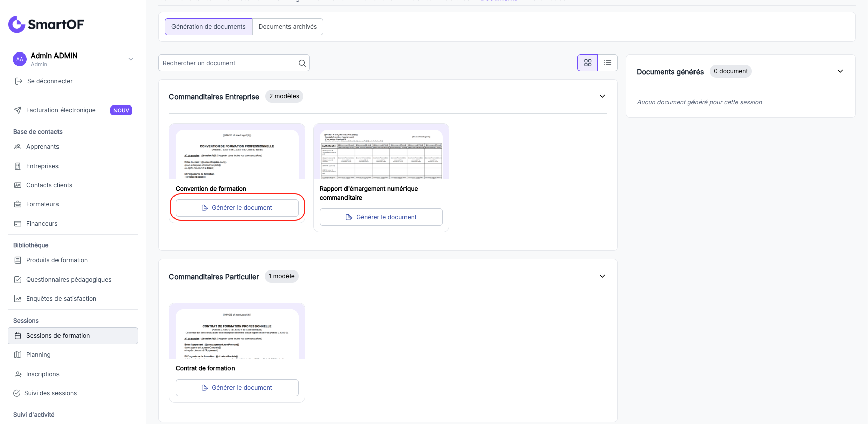Click the Planning map icon
Image resolution: width=868 pixels, height=424 pixels.
(x=18, y=355)
